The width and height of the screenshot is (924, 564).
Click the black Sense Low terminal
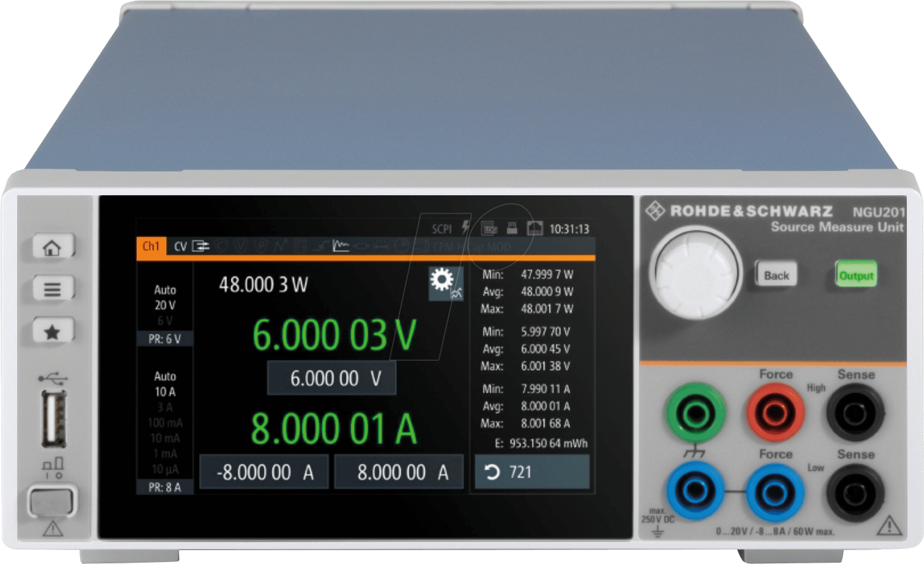pos(856,492)
